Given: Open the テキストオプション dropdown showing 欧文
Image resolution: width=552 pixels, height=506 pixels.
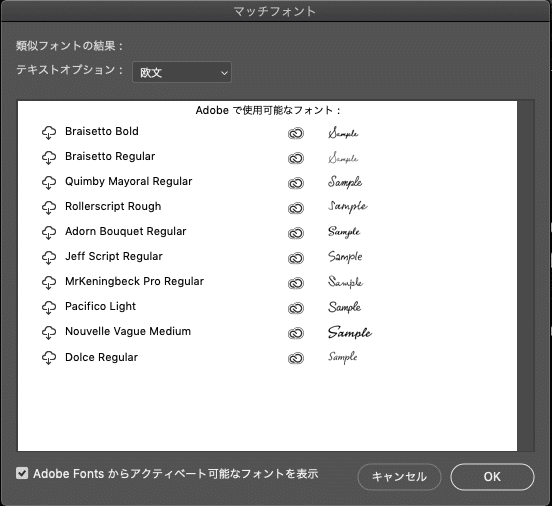Looking at the screenshot, I should [182, 72].
